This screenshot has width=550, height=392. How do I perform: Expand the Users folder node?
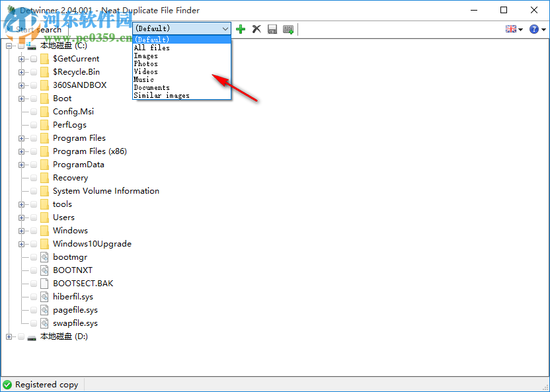point(21,217)
